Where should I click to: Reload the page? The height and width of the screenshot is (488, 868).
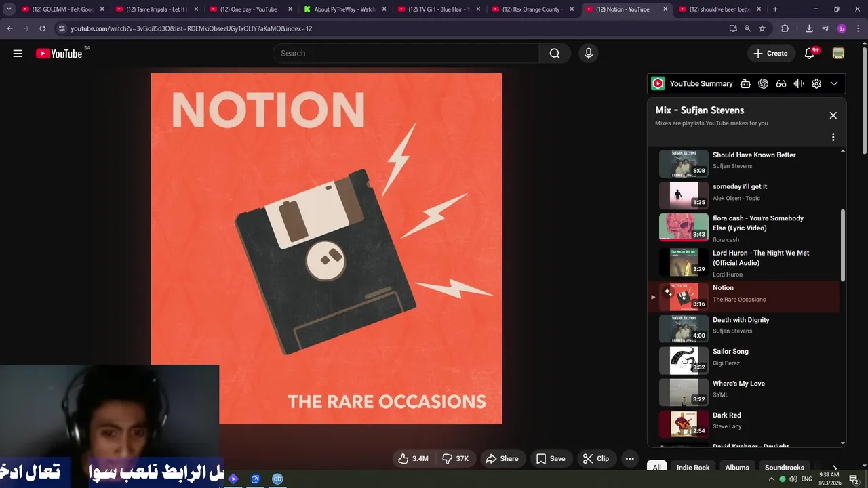coord(42,28)
